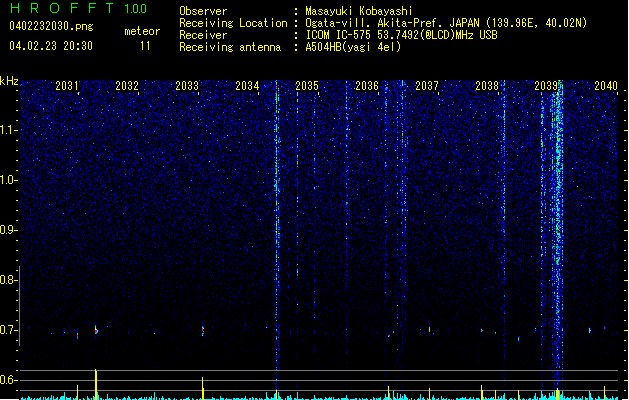Click the meteor count value 11

[x=145, y=46]
